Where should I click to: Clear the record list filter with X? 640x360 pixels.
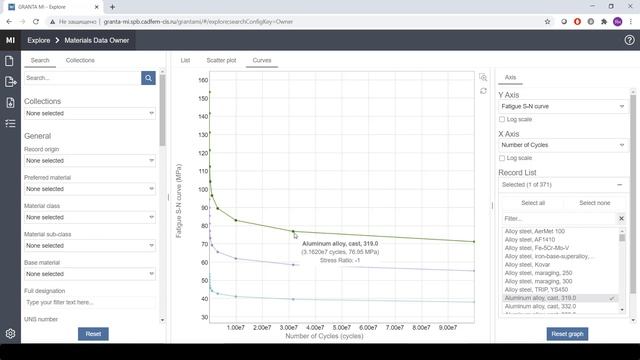(x=621, y=219)
